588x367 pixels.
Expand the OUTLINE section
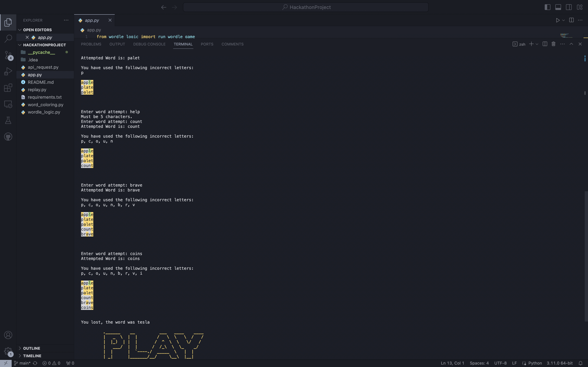[32, 348]
